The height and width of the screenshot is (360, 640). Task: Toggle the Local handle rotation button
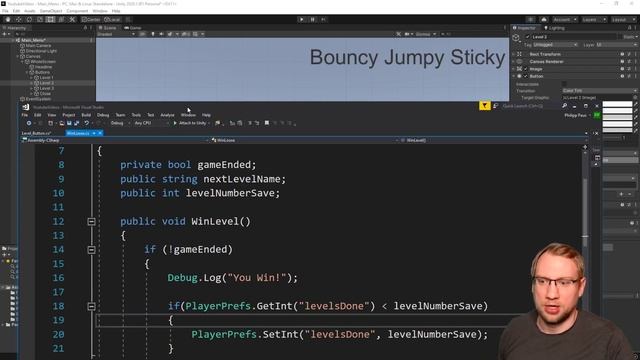coord(112,20)
